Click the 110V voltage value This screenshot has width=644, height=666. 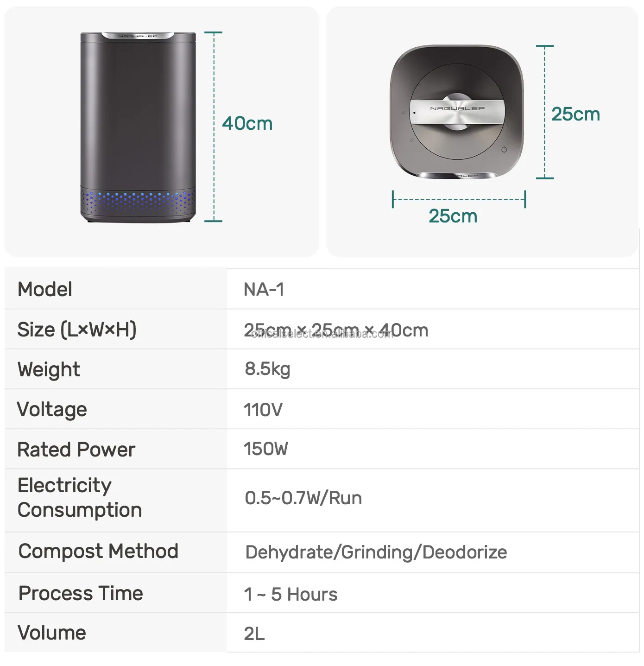[x=263, y=410]
